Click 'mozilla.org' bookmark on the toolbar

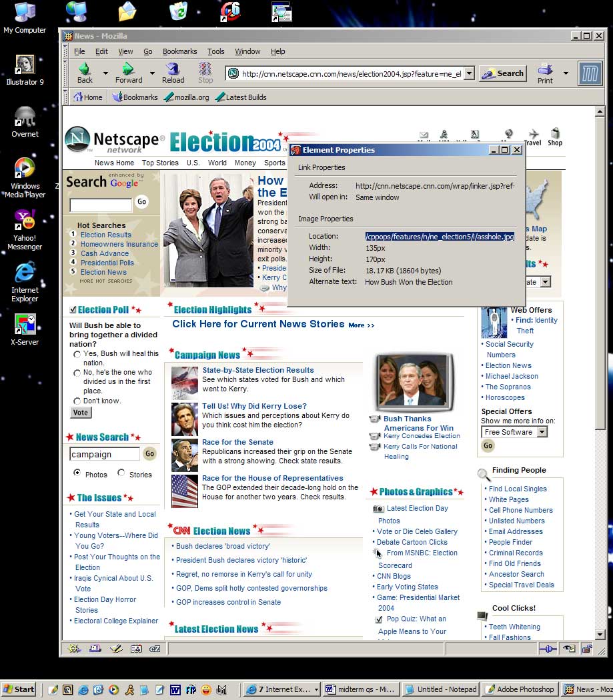(187, 97)
